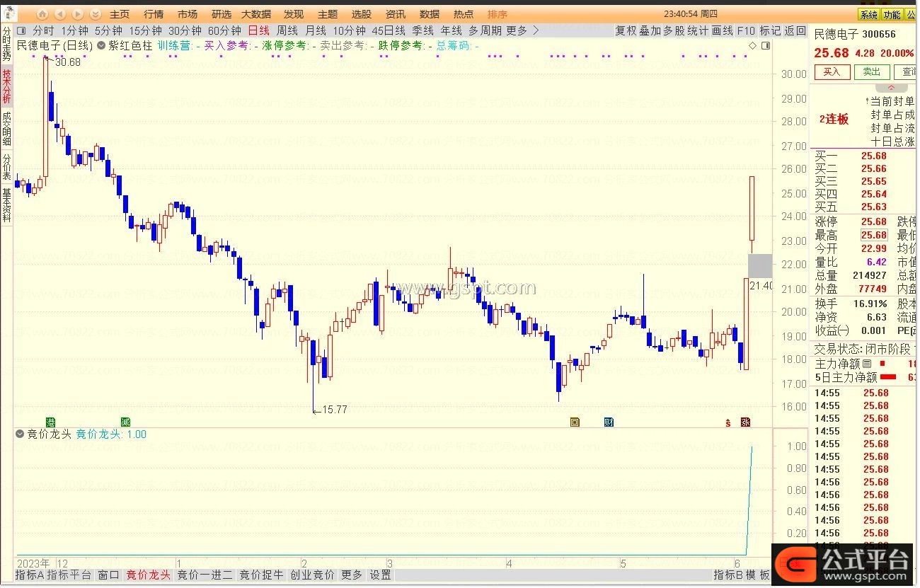Click the home navigation round icon
Viewport: 920px width, 588px height.
[x=42, y=14]
